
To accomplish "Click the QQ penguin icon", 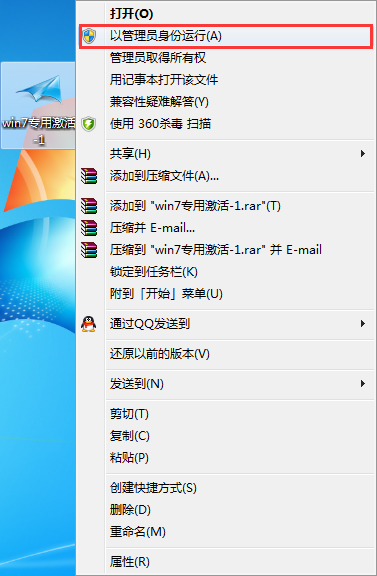I will tap(89, 324).
